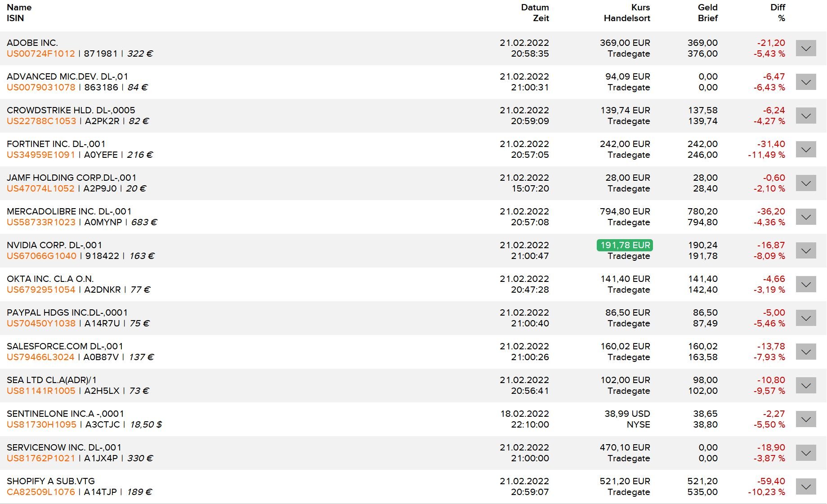This screenshot has height=504, width=827.
Task: Expand the CROWDSTRIKE row arrow button
Action: pyautogui.click(x=805, y=116)
